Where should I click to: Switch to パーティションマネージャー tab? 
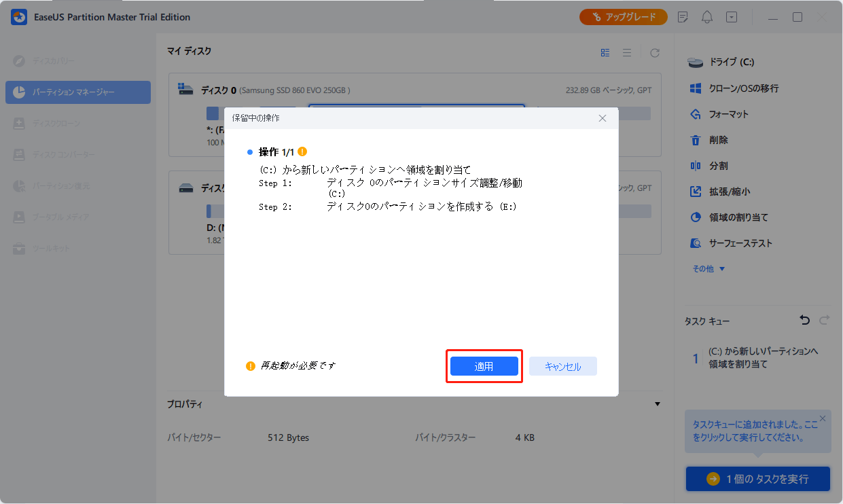[77, 92]
